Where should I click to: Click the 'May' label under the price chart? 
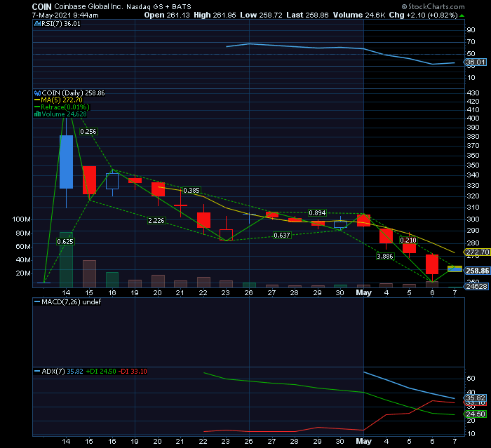click(363, 292)
